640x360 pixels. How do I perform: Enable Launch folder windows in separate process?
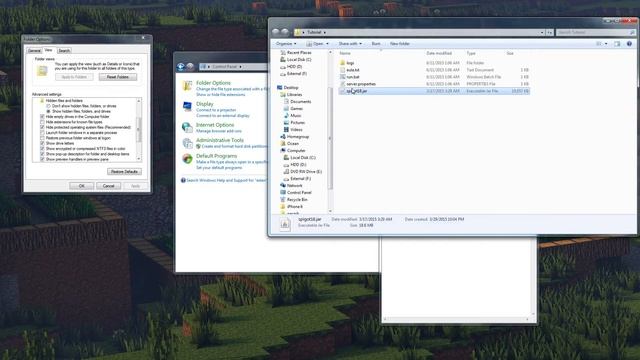[42, 133]
